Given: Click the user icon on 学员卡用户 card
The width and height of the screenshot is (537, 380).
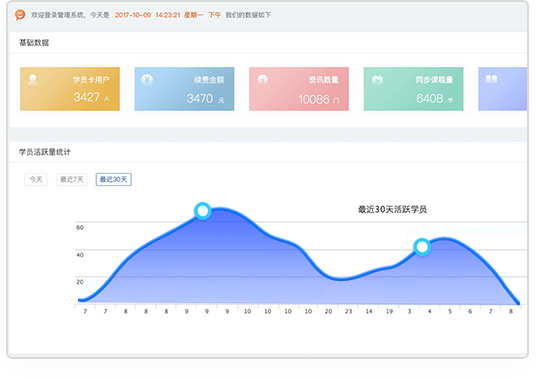Looking at the screenshot, I should click(x=33, y=79).
